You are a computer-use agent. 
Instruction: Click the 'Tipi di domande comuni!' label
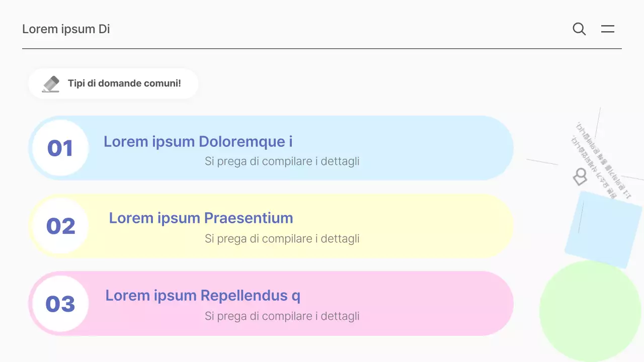point(124,83)
